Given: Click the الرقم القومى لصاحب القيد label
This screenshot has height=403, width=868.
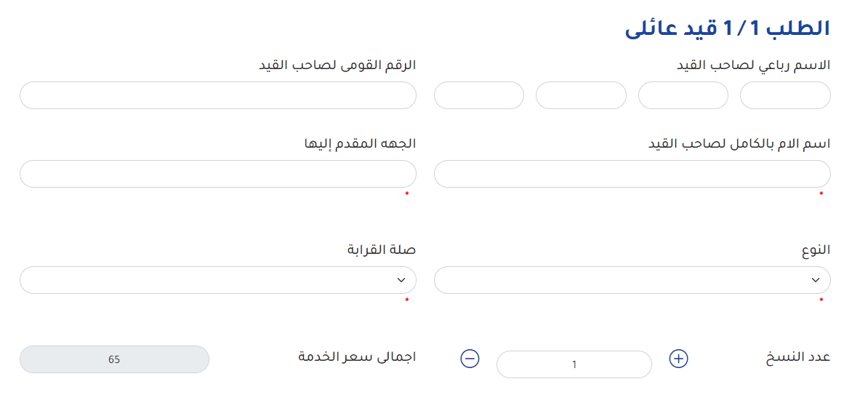Looking at the screenshot, I should pyautogui.click(x=337, y=65).
